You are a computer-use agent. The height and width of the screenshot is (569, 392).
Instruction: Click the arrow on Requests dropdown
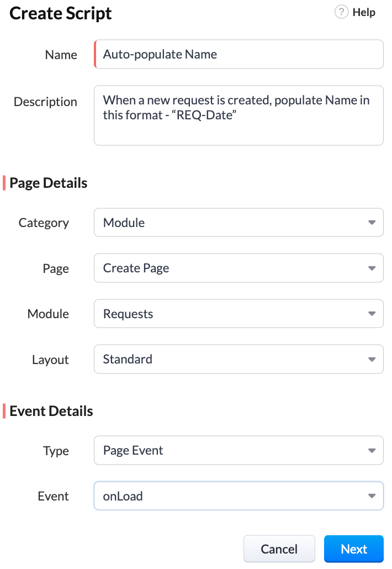point(372,314)
